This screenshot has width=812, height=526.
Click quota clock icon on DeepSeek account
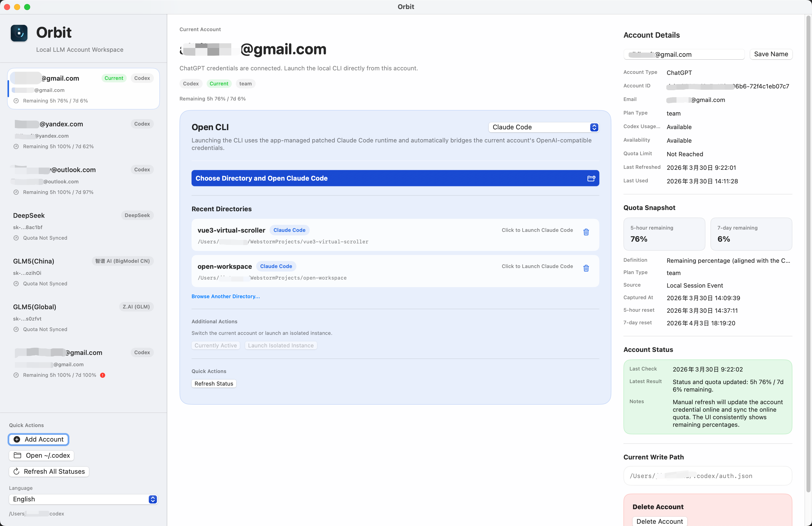16,238
